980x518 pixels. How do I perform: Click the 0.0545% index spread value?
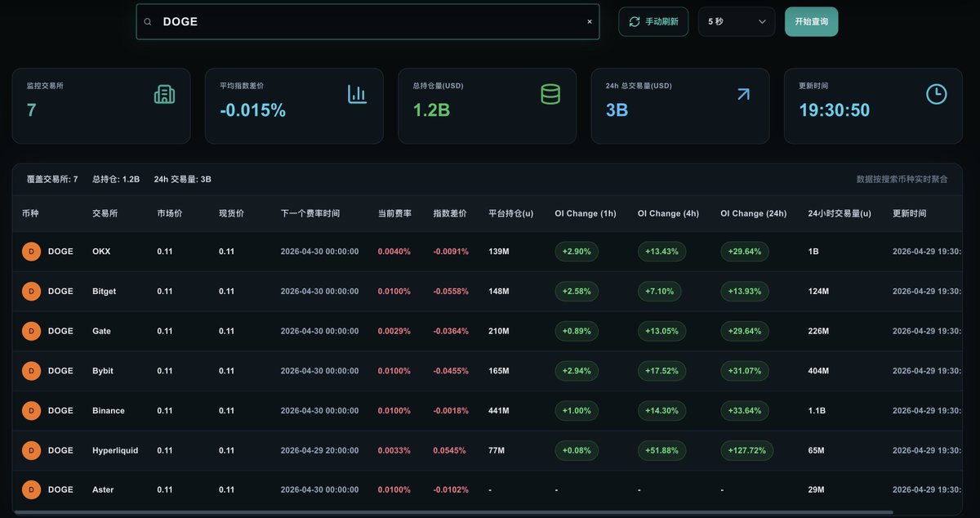pos(451,450)
